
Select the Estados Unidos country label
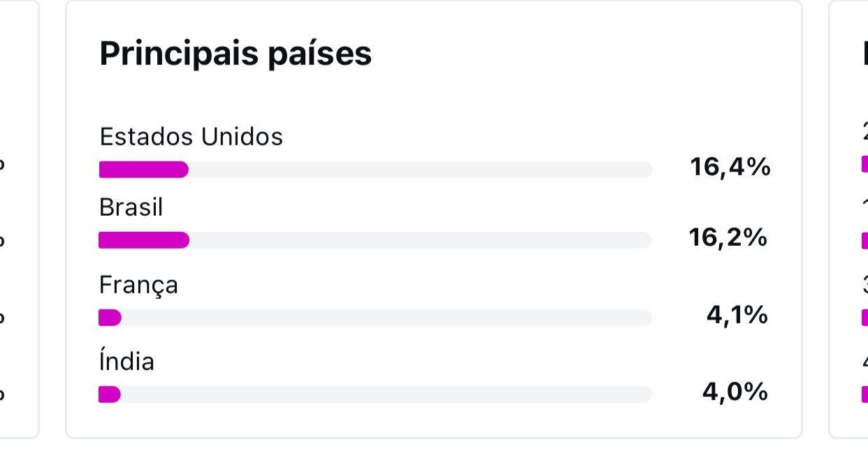pyautogui.click(x=191, y=137)
